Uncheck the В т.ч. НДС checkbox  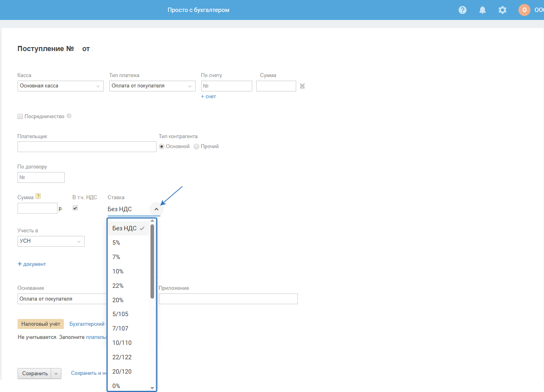coord(75,208)
